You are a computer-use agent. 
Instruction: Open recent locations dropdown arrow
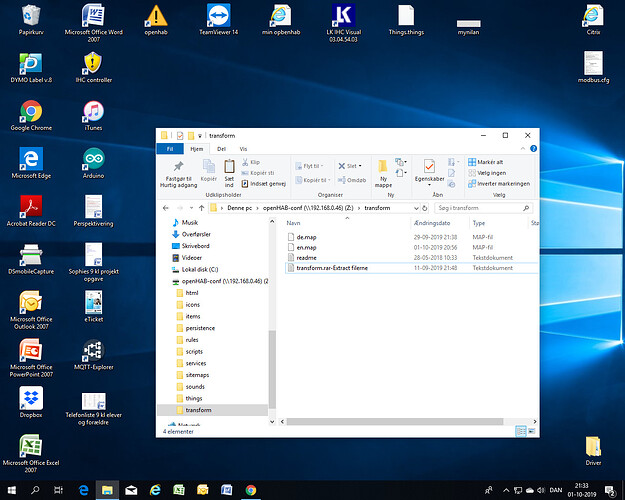pyautogui.click(x=191, y=208)
